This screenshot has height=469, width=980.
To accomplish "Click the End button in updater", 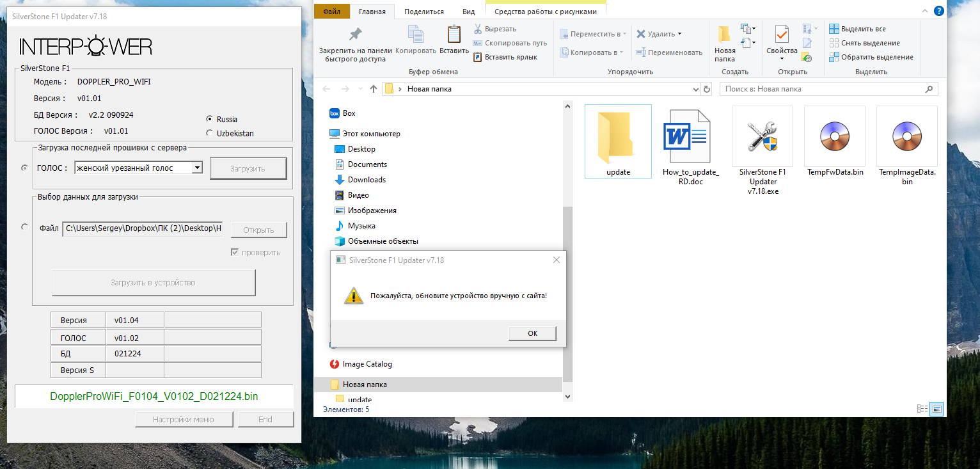I will (x=265, y=420).
